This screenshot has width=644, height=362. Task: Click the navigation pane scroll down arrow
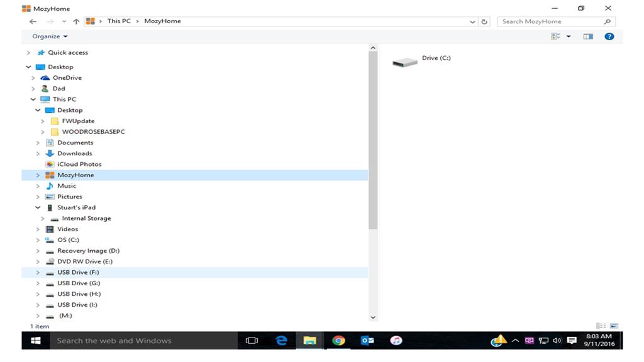[x=373, y=317]
